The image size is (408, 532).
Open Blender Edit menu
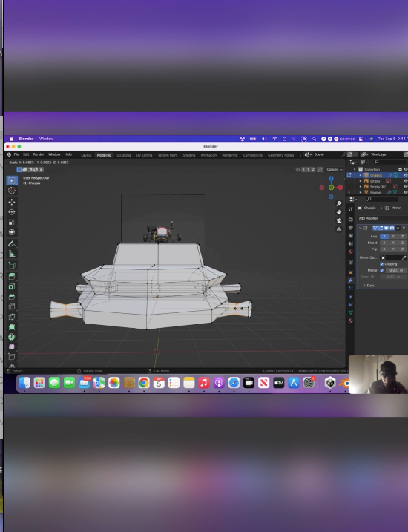point(26,154)
